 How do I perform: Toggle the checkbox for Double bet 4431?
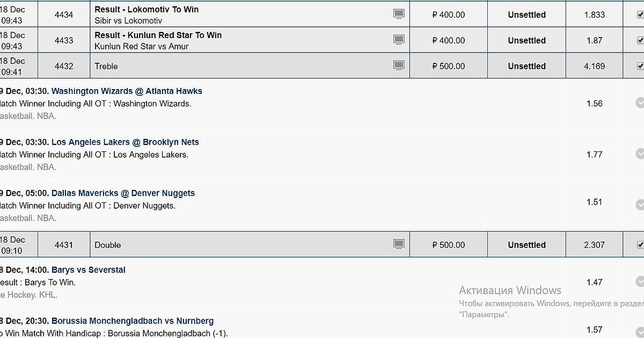(x=640, y=245)
